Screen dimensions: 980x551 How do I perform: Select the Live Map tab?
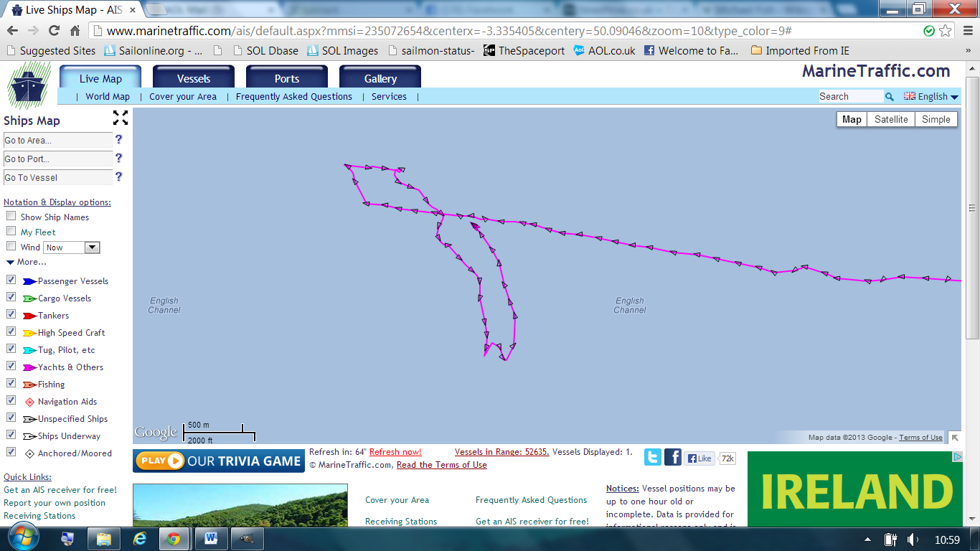click(100, 77)
